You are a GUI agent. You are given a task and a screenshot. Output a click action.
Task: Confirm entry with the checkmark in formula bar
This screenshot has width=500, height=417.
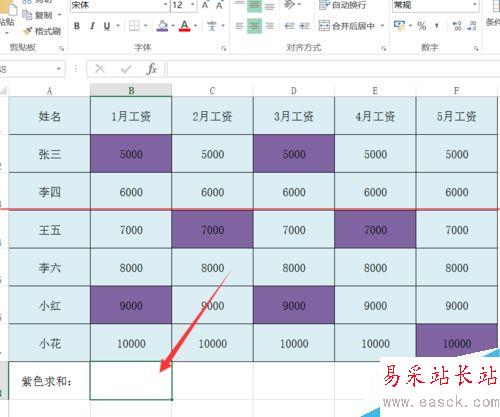pos(126,69)
